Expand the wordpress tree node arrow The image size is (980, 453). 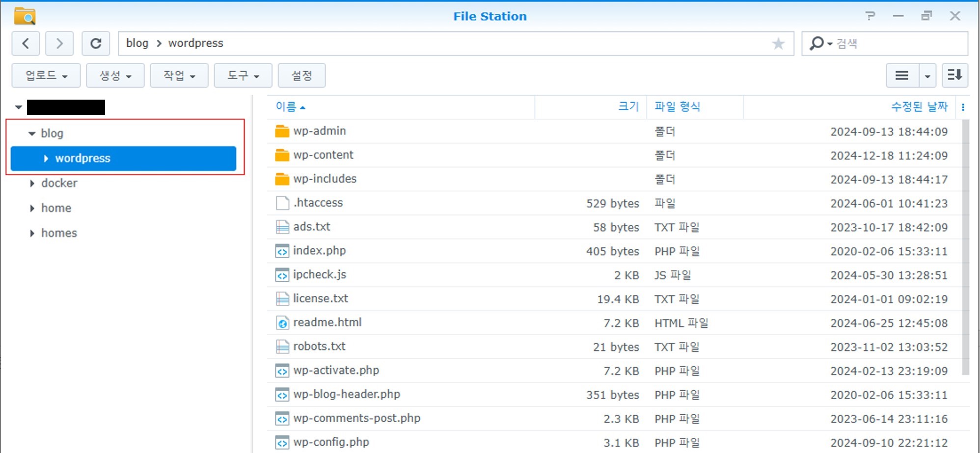[x=46, y=159]
